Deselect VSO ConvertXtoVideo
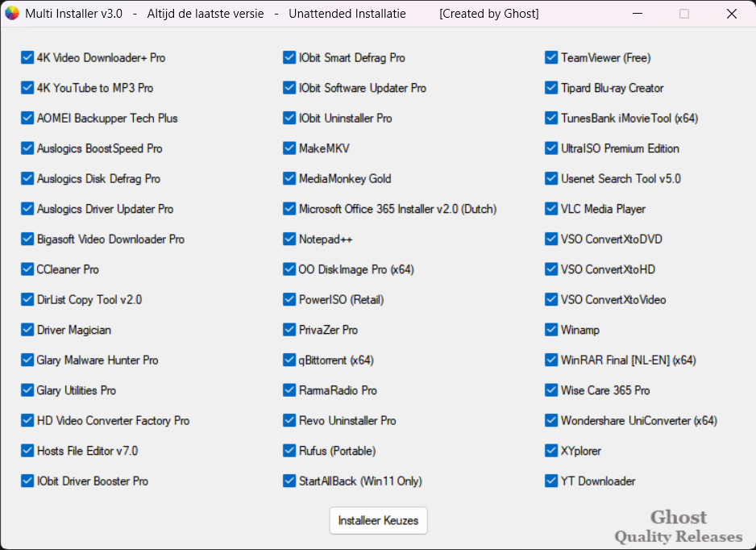The image size is (756, 550). pyautogui.click(x=551, y=300)
